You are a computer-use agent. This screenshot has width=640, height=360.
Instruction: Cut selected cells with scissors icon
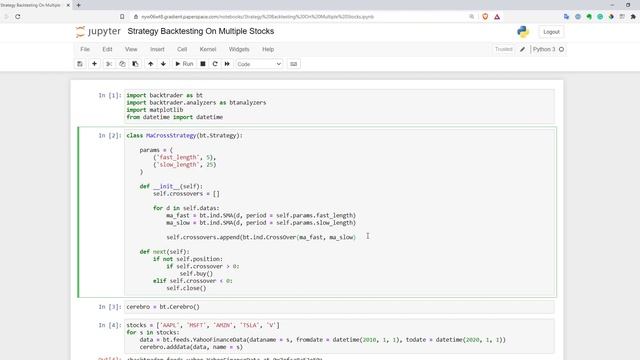(109, 64)
